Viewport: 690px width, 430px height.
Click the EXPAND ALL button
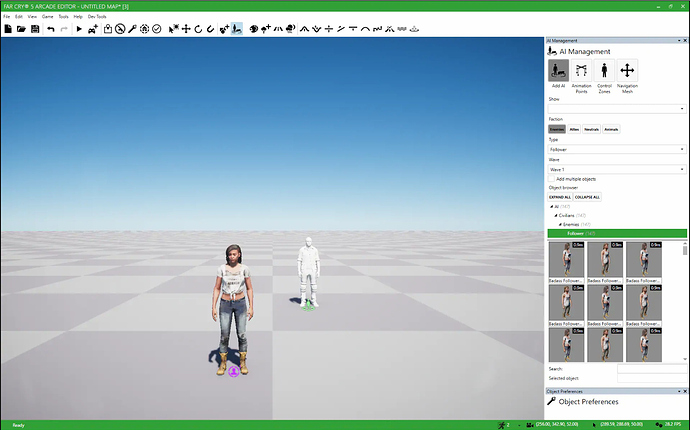coord(560,197)
